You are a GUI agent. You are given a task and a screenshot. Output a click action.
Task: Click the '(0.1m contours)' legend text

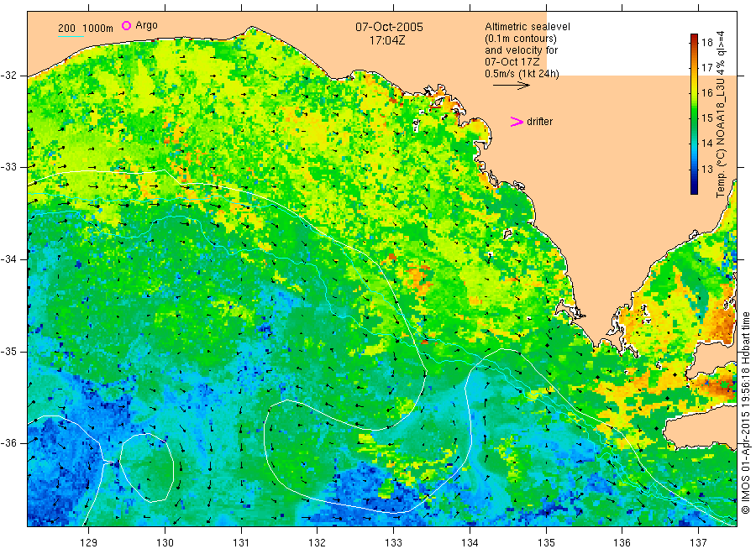(520, 39)
